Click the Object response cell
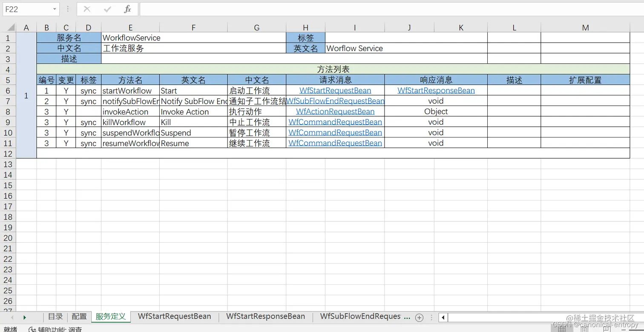Viewport: 644px width, 332px height. [436, 112]
